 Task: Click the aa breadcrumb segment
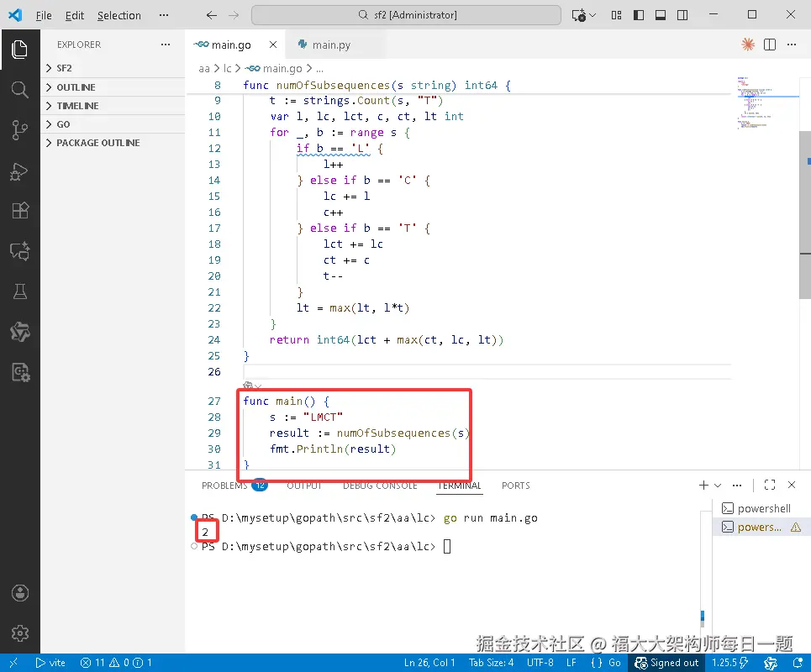pos(204,69)
